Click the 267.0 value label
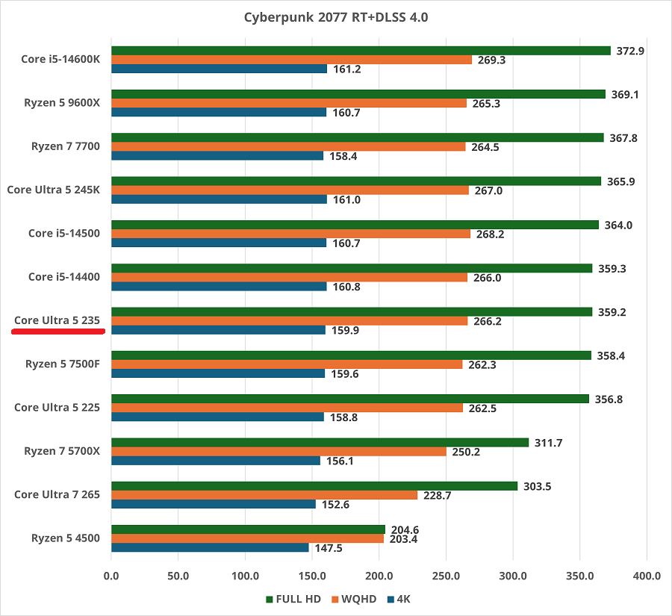Viewport: 672px width, 616px height. coord(488,190)
